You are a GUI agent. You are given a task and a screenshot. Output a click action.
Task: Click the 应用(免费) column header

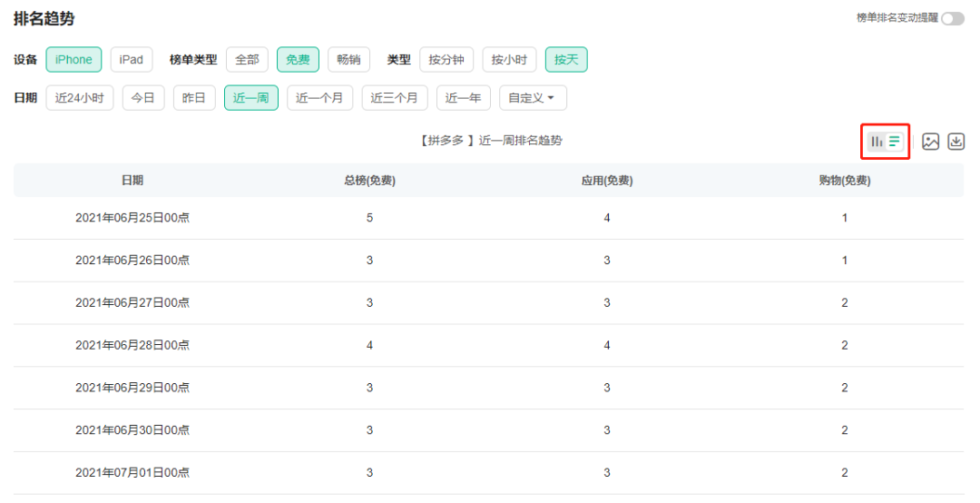[x=607, y=180]
